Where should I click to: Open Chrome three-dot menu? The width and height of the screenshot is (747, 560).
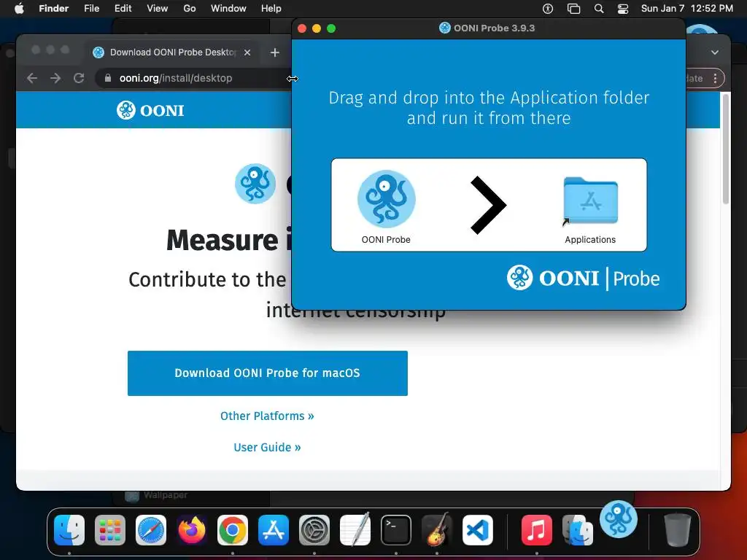point(715,79)
